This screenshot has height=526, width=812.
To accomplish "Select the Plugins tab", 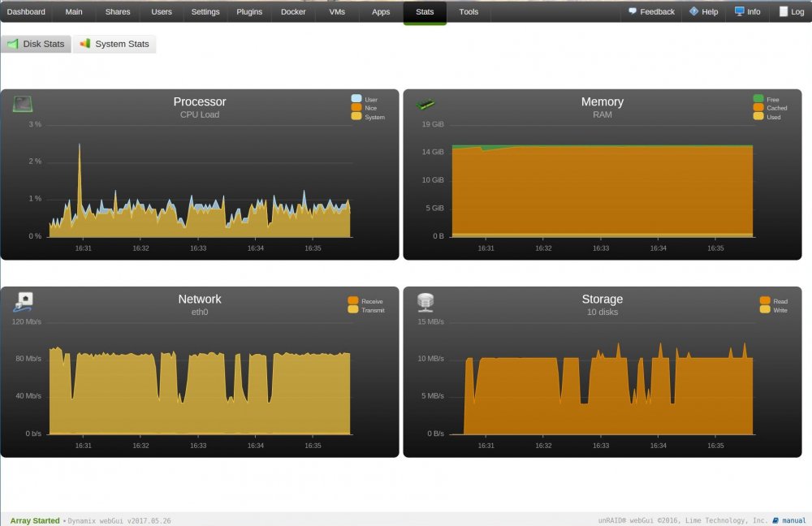I will pos(249,11).
